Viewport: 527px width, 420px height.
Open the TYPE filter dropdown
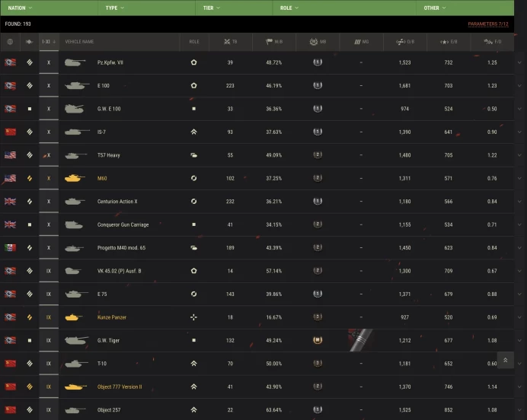tap(114, 8)
